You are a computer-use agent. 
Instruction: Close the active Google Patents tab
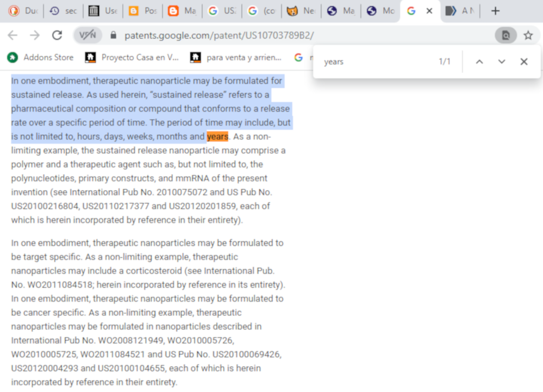click(429, 11)
